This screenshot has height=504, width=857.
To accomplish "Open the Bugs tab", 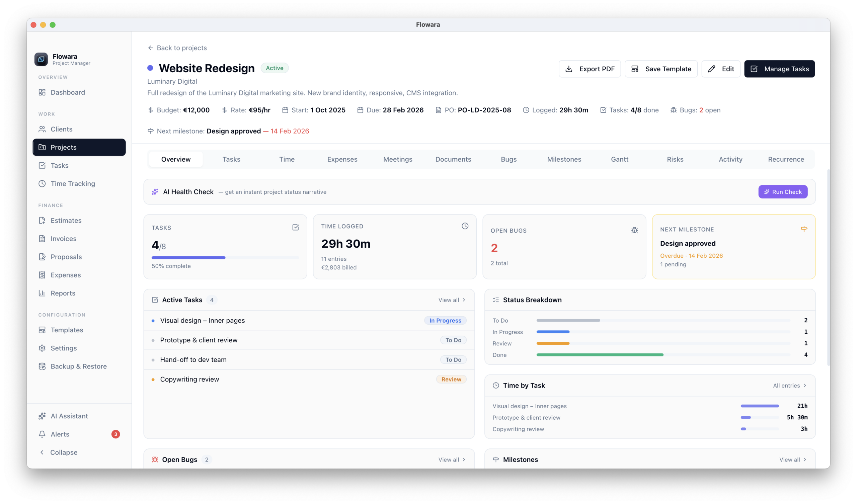I will point(509,159).
